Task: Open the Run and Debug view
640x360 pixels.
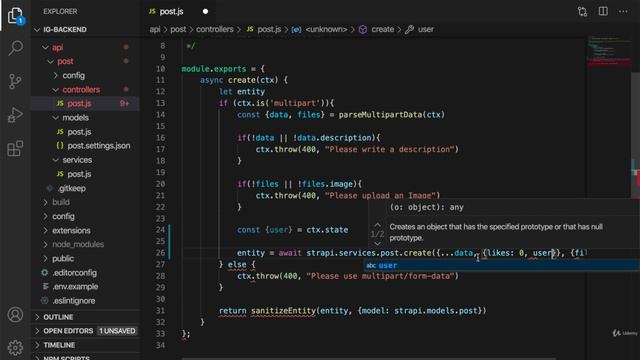Action: pyautogui.click(x=15, y=115)
